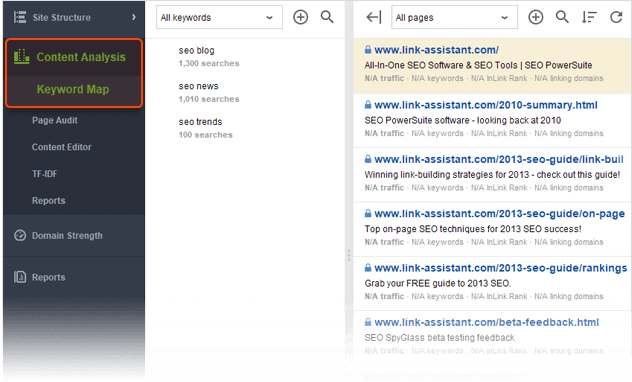The image size is (632, 382).
Task: Click the sort pages icon
Action: pyautogui.click(x=589, y=17)
